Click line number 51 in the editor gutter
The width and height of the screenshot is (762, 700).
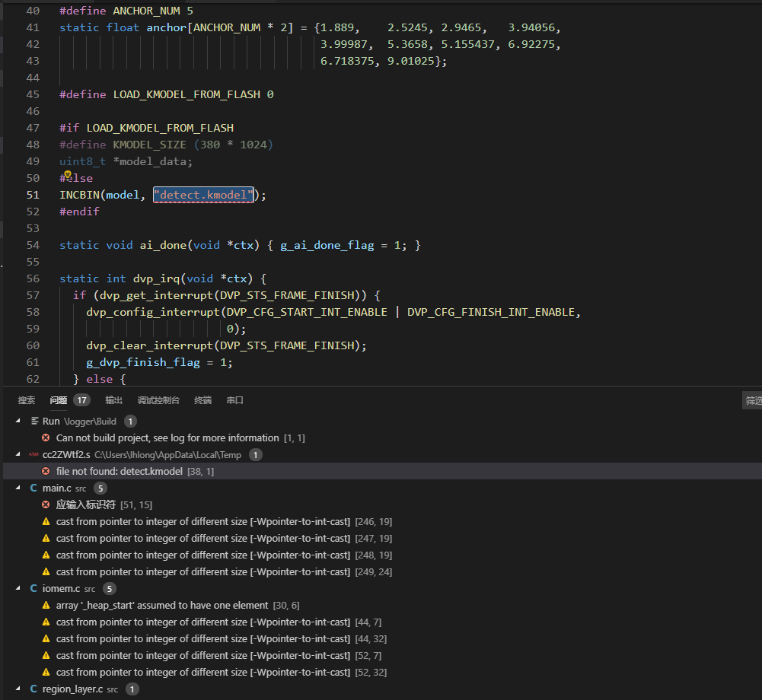click(32, 195)
